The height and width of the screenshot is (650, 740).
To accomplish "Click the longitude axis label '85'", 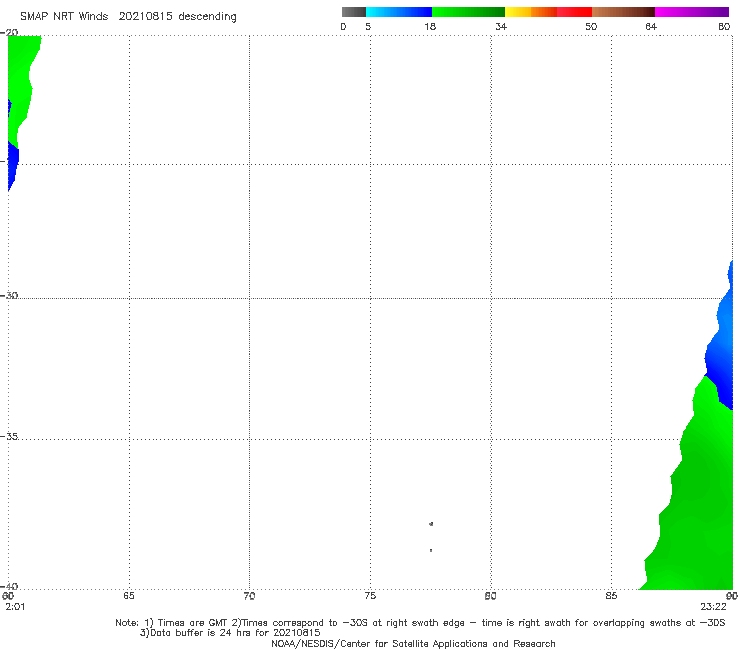I will (x=611, y=596).
